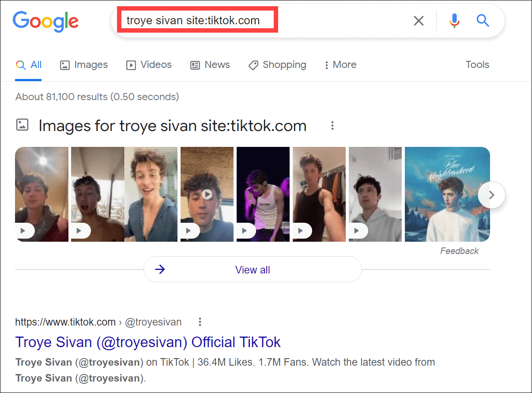532x393 pixels.
Task: Start voice search with the microphone icon
Action: pos(454,21)
